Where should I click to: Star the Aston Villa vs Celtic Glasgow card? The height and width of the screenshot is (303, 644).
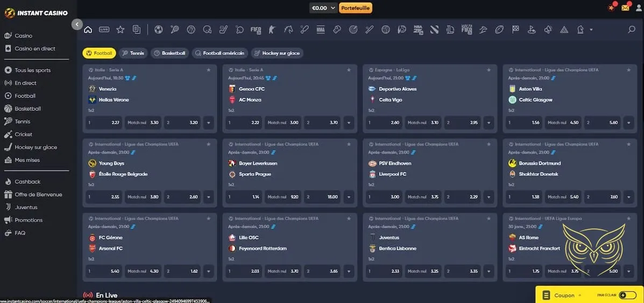[629, 70]
